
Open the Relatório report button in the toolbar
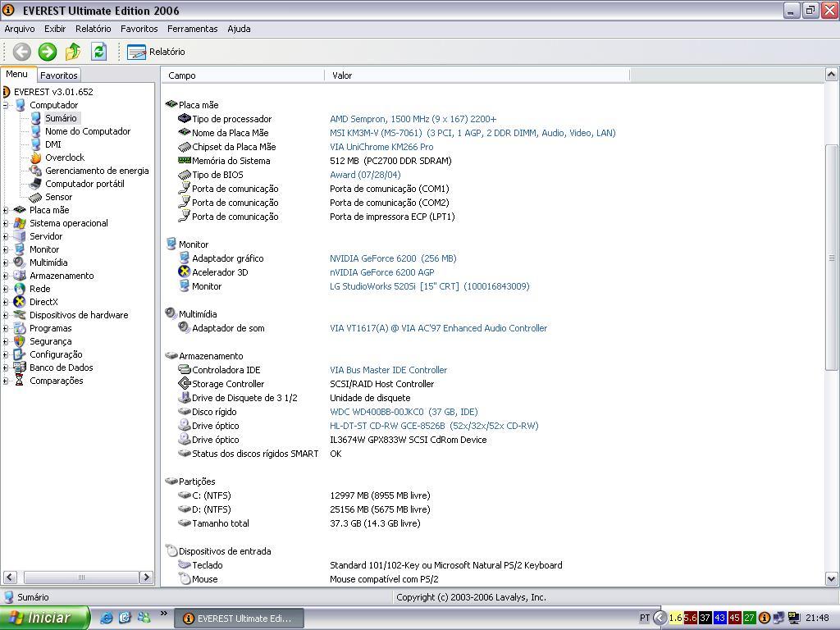pyautogui.click(x=156, y=52)
